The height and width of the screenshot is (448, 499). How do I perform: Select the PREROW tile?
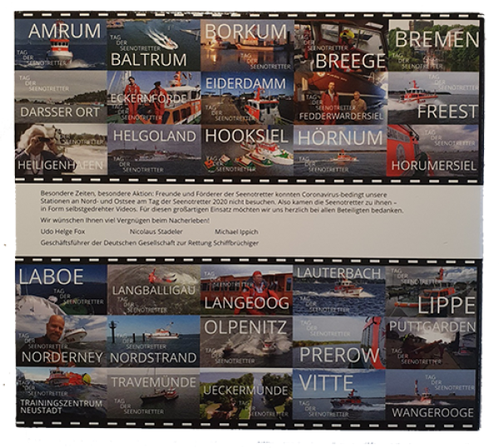point(339,342)
